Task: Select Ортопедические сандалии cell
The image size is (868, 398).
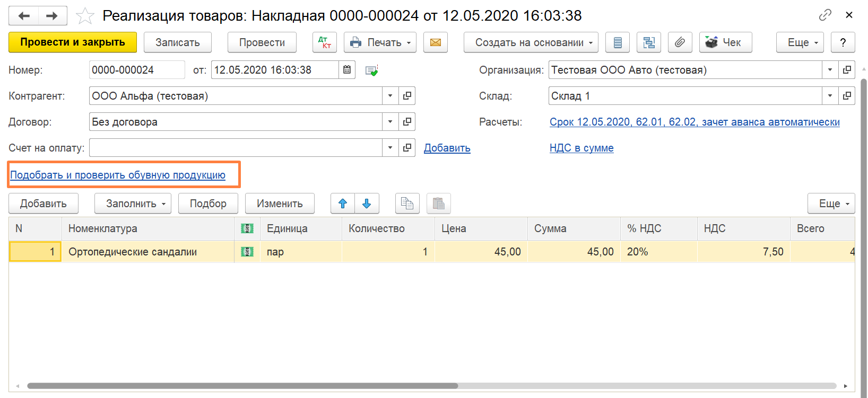Action: (148, 252)
